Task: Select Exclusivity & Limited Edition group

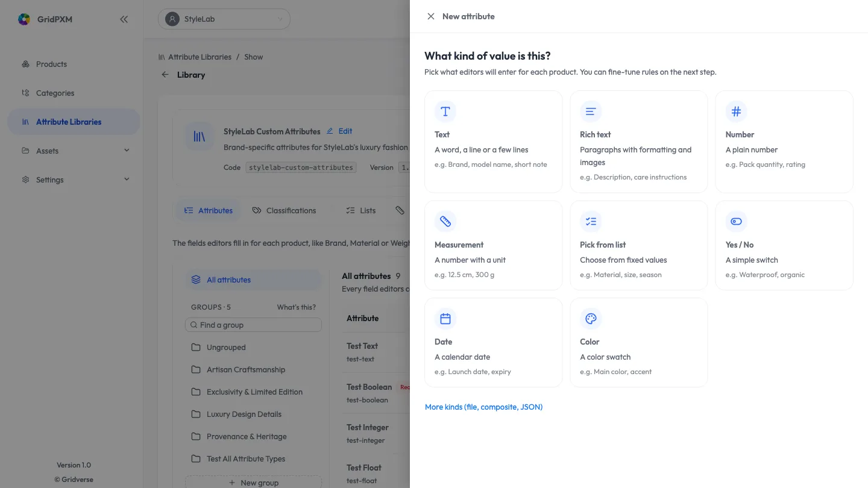Action: tap(253, 392)
